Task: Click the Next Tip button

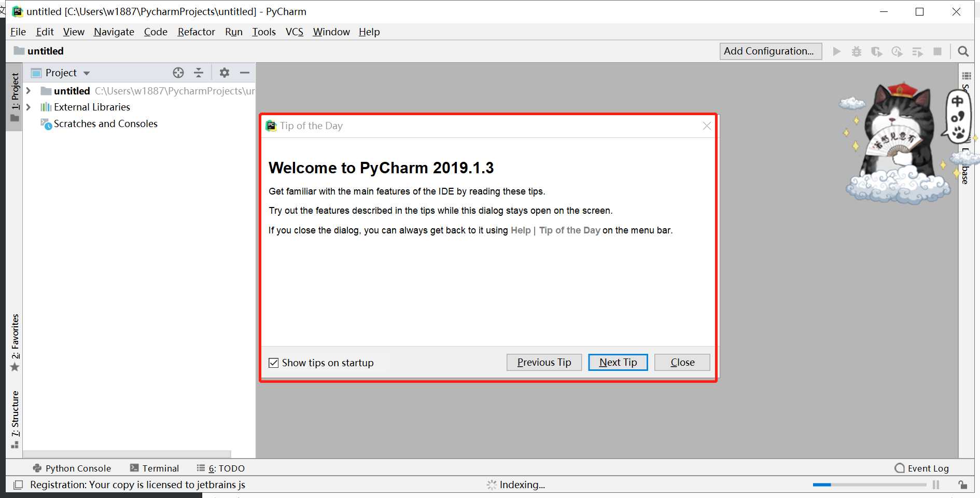Action: 618,362
